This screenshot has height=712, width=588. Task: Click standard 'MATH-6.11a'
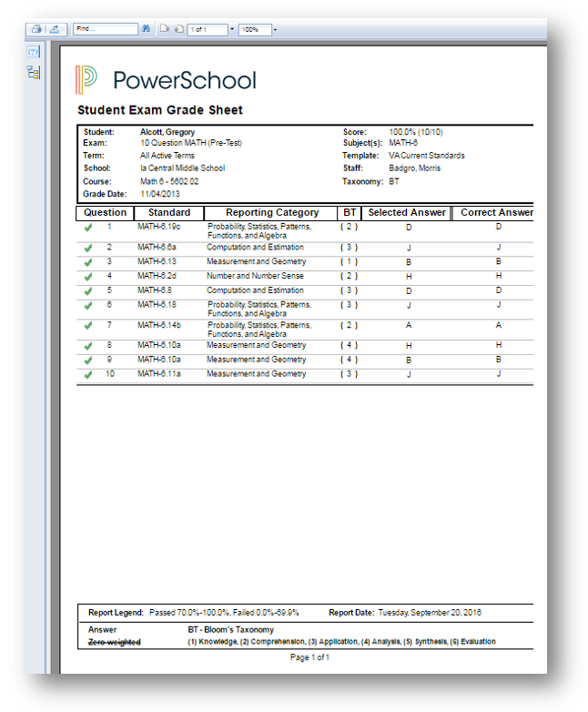159,374
